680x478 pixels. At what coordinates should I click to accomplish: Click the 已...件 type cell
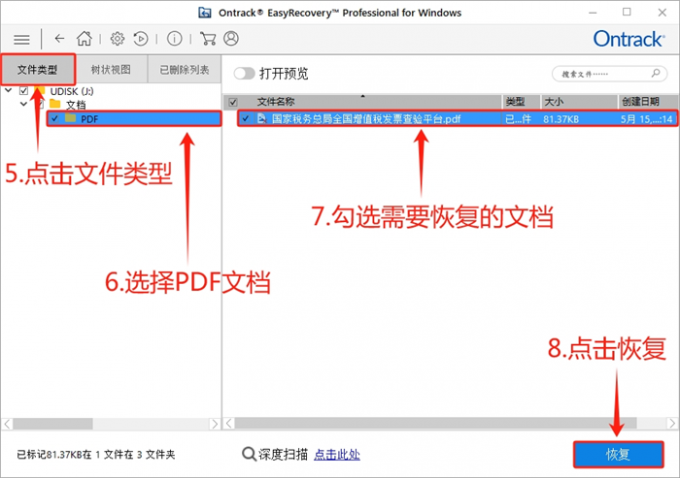(x=518, y=119)
